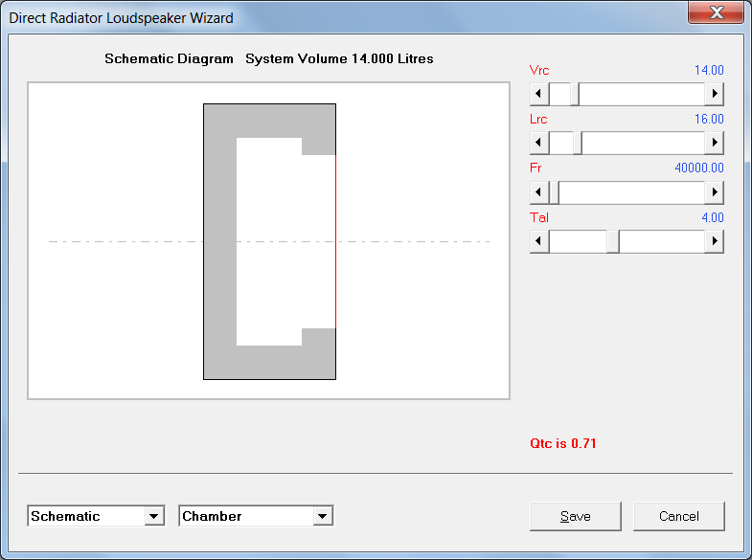
Task: Click the Lrc slider thumb
Action: 578,143
